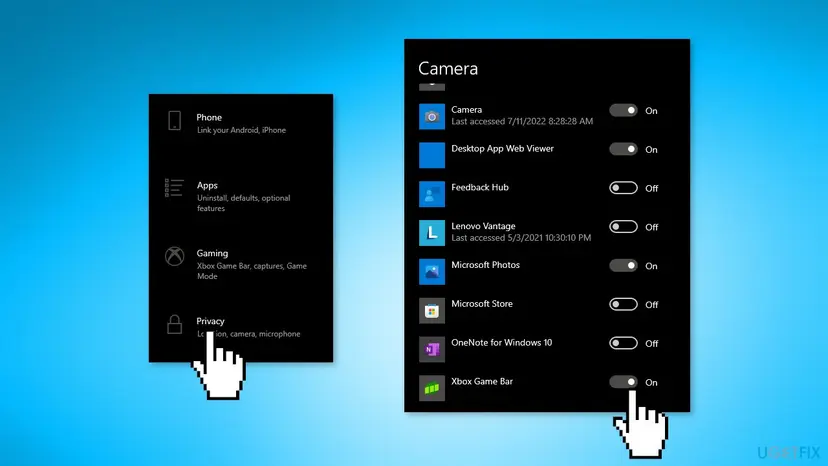Image resolution: width=828 pixels, height=466 pixels.
Task: Click the Desktop App Web Viewer icon
Action: [432, 155]
